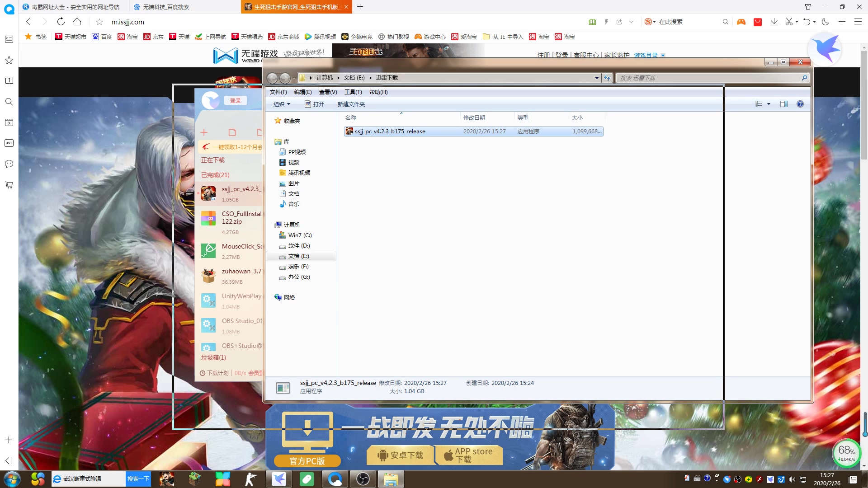Screen dimensions: 868x488
Task: Click the volume speaker tray icon
Action: pyautogui.click(x=792, y=479)
